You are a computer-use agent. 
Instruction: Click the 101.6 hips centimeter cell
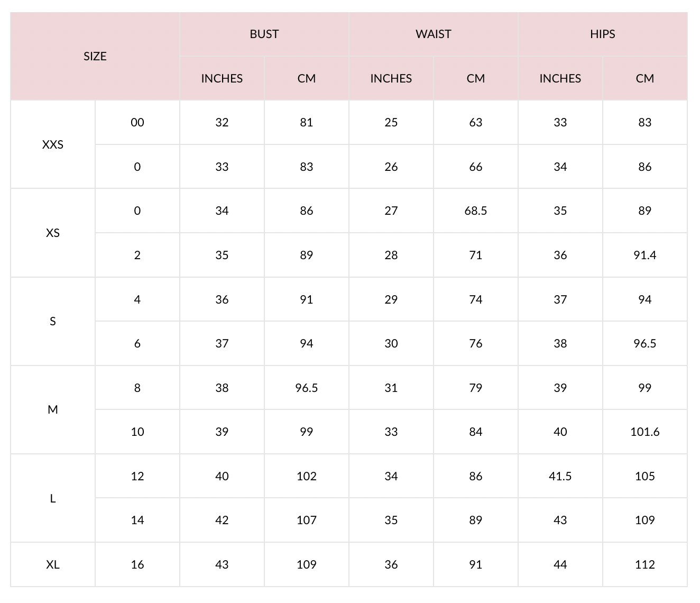pos(644,432)
